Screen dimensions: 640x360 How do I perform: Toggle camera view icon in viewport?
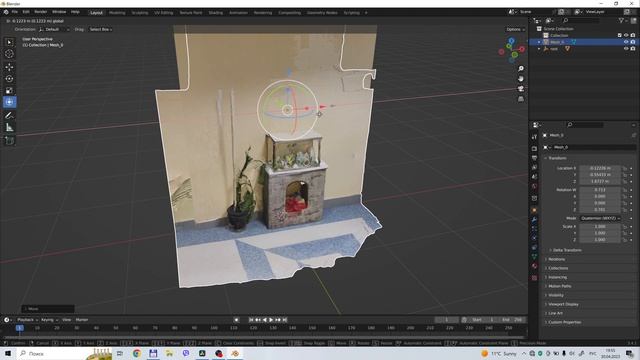521,89
